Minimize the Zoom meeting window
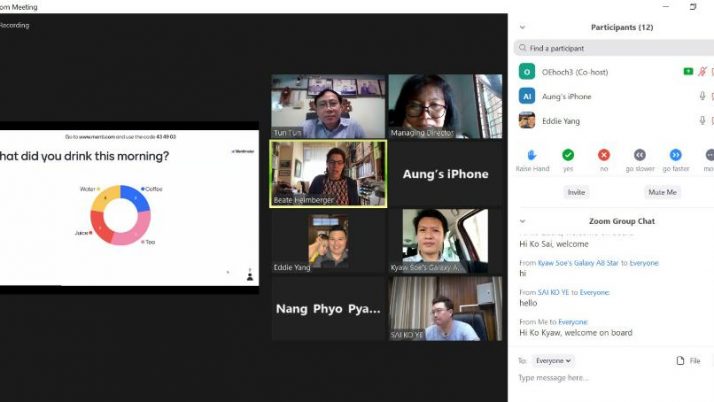Screen dimensions: 714x402 (x=666, y=6)
